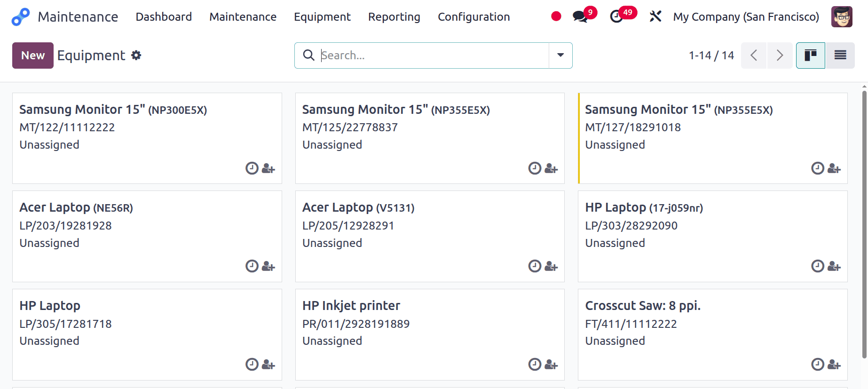Click the vertical scrollbar
Screen dimensions: 868x389
coord(864,225)
